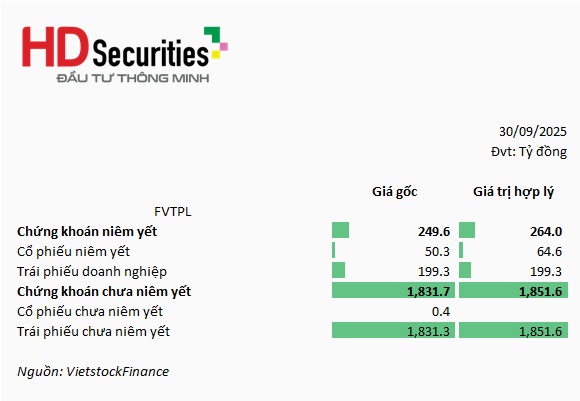Click the green square logo mark
Viewport: 580px width, 401px height.
[x=213, y=35]
